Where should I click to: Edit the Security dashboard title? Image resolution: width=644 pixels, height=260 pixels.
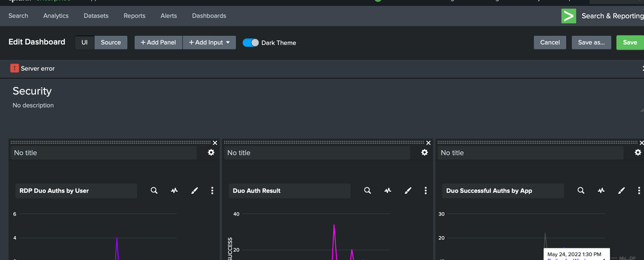pos(32,91)
